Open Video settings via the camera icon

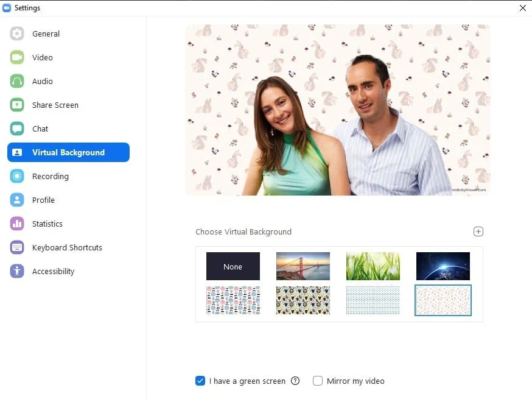(17, 57)
